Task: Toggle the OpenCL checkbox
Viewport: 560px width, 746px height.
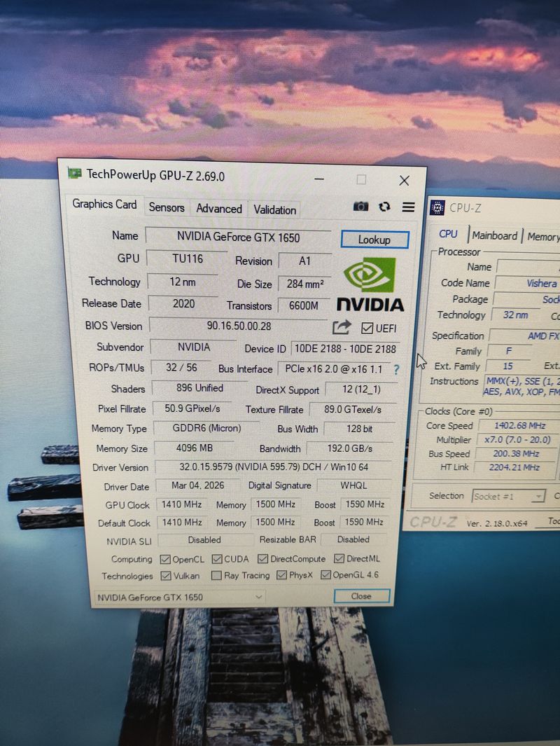Action: tap(165, 559)
